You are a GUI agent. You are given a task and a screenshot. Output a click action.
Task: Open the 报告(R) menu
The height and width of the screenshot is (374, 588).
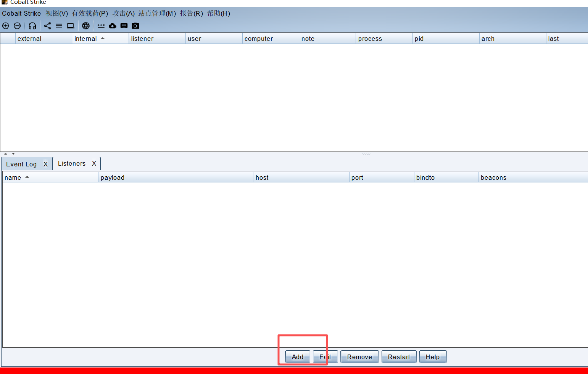coord(192,13)
